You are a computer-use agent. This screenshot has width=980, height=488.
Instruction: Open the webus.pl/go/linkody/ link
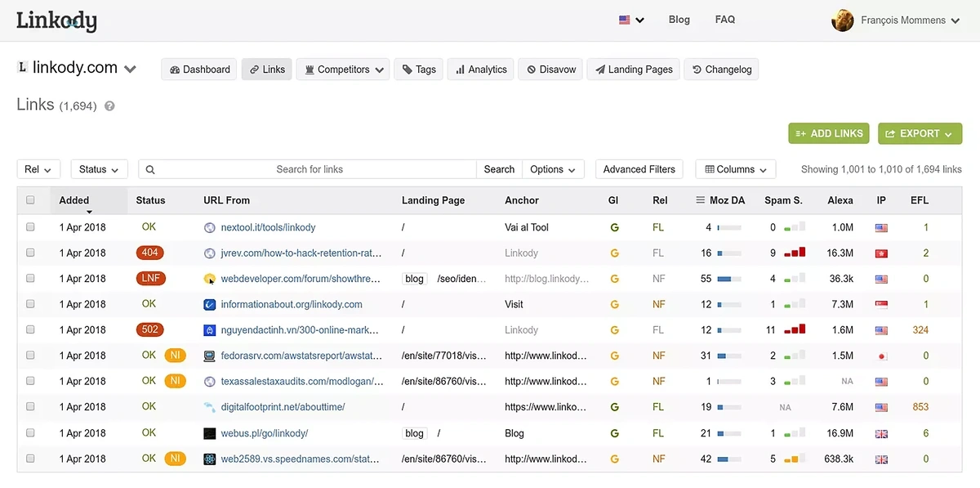click(264, 433)
